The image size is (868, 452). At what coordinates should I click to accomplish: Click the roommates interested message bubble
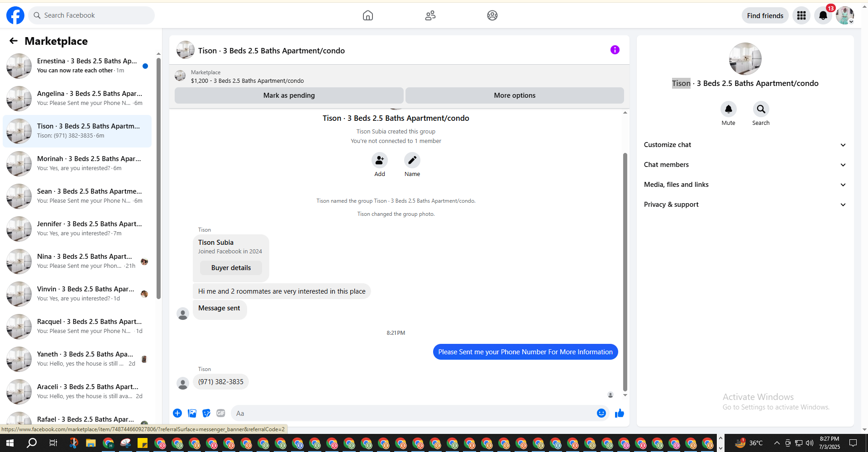[x=282, y=291]
